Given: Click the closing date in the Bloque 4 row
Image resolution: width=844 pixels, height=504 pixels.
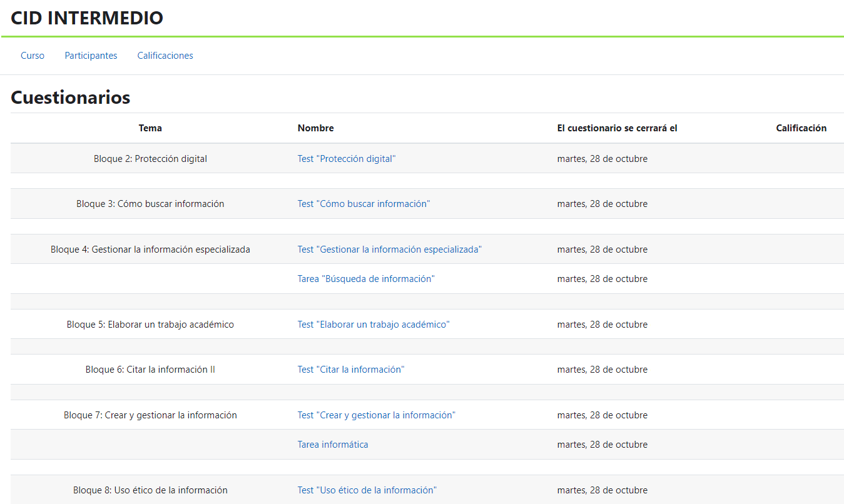Looking at the screenshot, I should click(602, 249).
